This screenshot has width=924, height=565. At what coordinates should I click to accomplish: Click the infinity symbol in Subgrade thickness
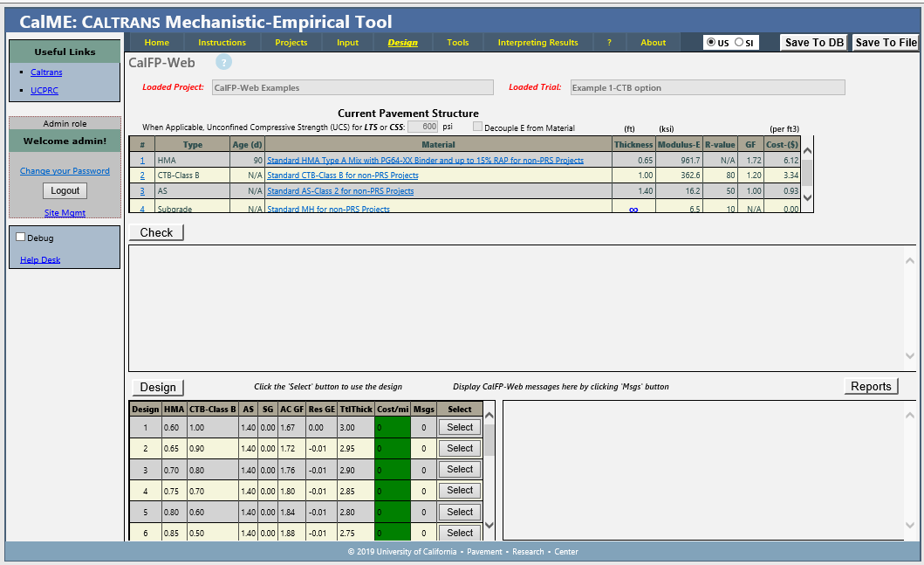[x=633, y=210]
